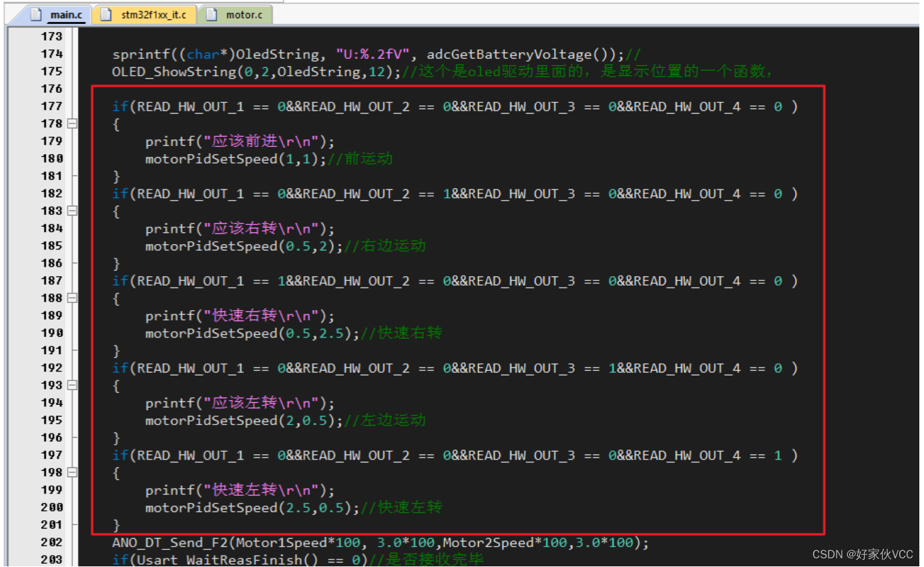Click OLED_ShowString on line 175
This screenshot has width=924, height=567.
pos(174,72)
